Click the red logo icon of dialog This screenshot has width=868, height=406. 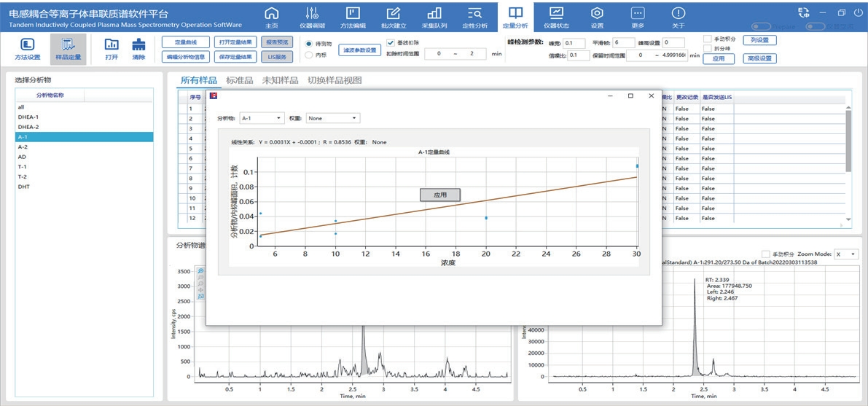[x=213, y=95]
